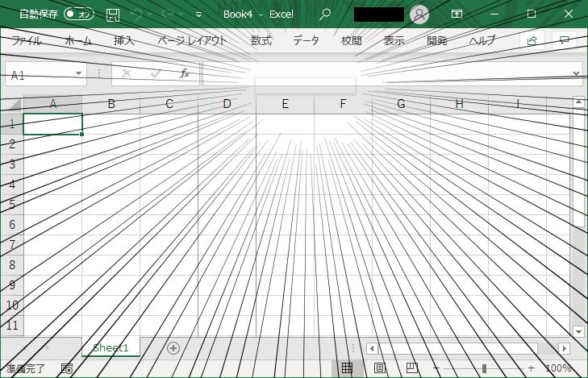Click vertical scrollbar up arrow
The width and height of the screenshot is (588, 378).
point(578,102)
